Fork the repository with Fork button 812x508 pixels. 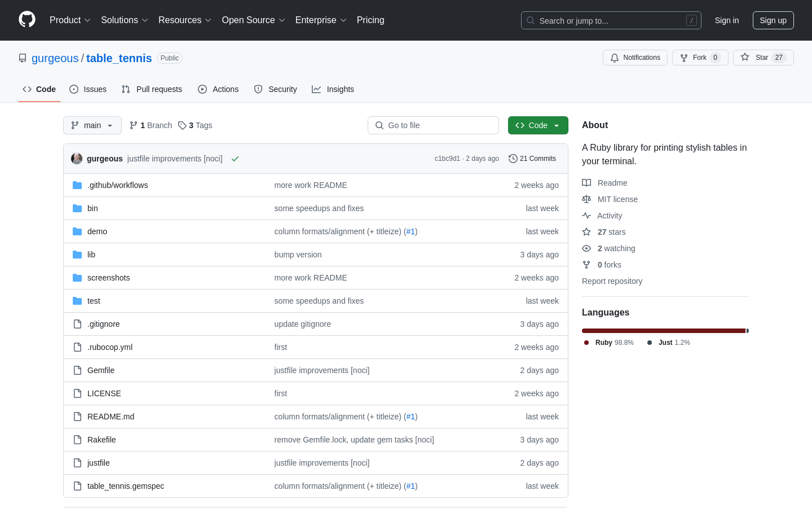[x=700, y=58]
